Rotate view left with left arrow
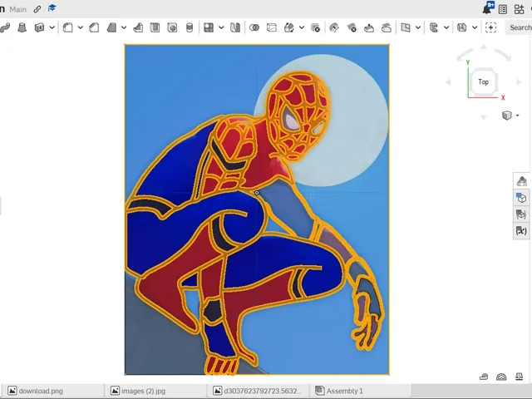The height and width of the screenshot is (399, 532). tap(448, 82)
